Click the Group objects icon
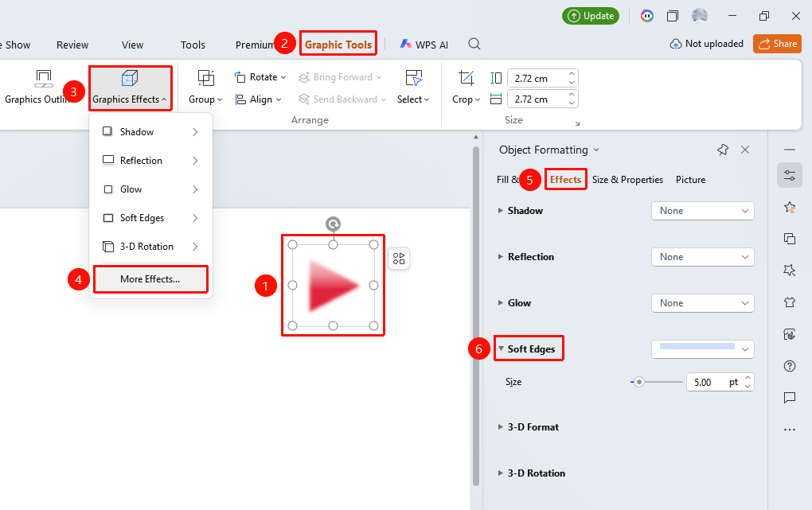Viewport: 812px width, 510px height. (205, 78)
